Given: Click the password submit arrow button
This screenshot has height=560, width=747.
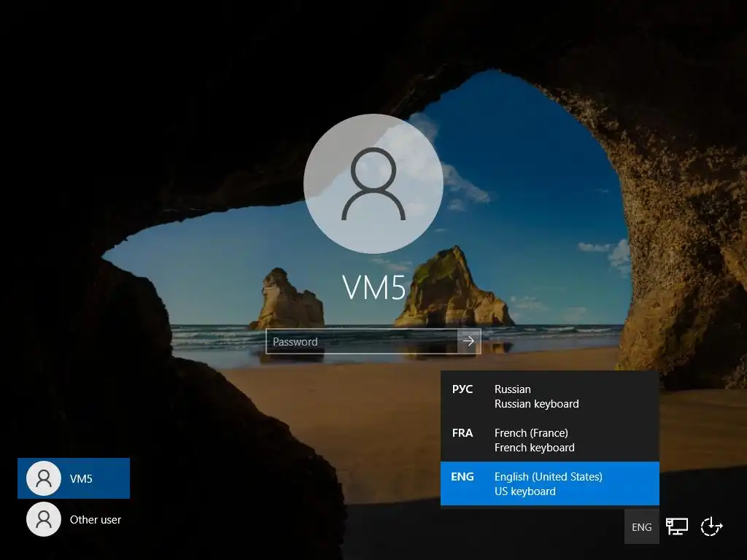Looking at the screenshot, I should click(469, 341).
